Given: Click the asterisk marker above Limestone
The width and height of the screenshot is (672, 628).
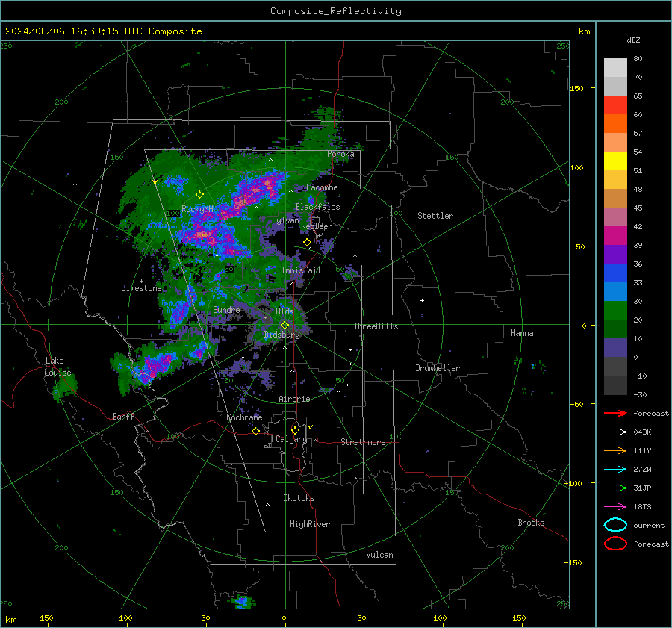Looking at the screenshot, I should click(141, 282).
